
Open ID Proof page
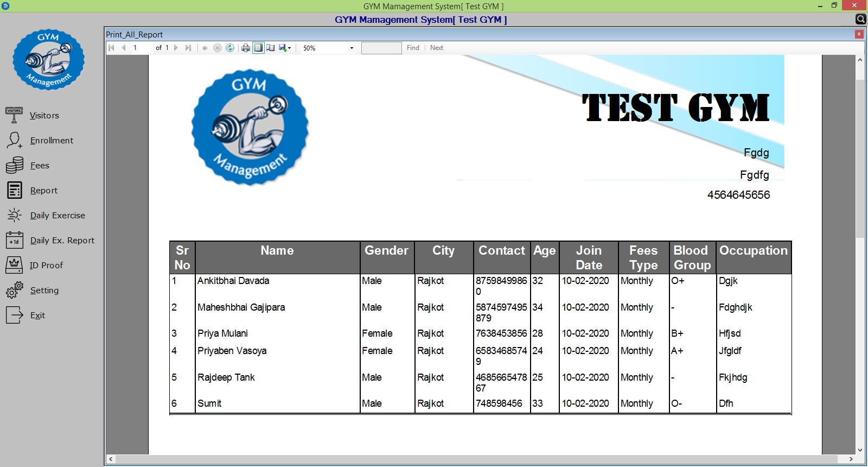[x=46, y=266]
